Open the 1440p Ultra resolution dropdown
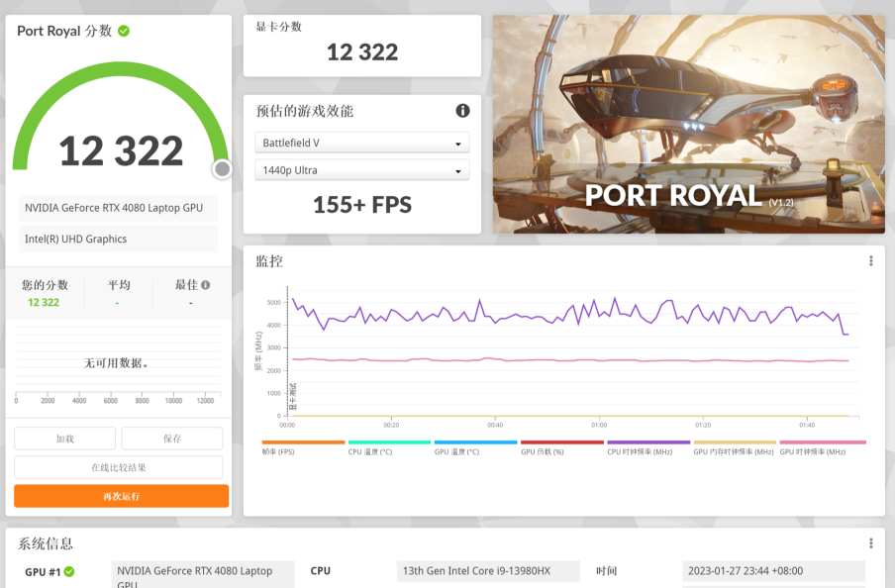Viewport: 895px width, 588px height. point(361,170)
